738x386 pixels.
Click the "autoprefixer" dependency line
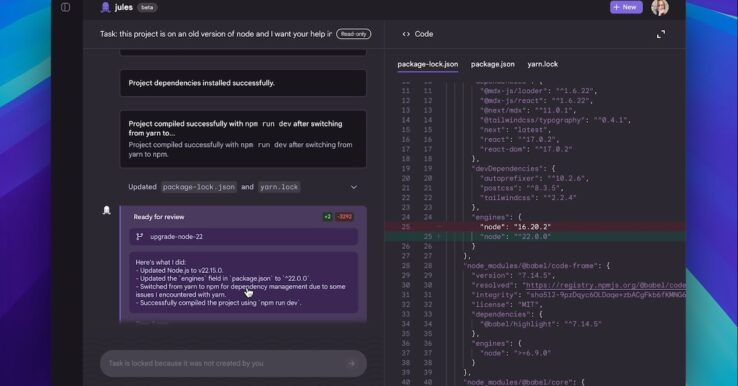[534, 178]
